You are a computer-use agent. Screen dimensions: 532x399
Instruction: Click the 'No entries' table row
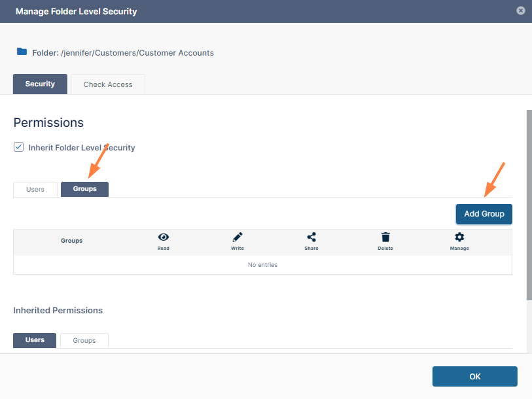(262, 265)
